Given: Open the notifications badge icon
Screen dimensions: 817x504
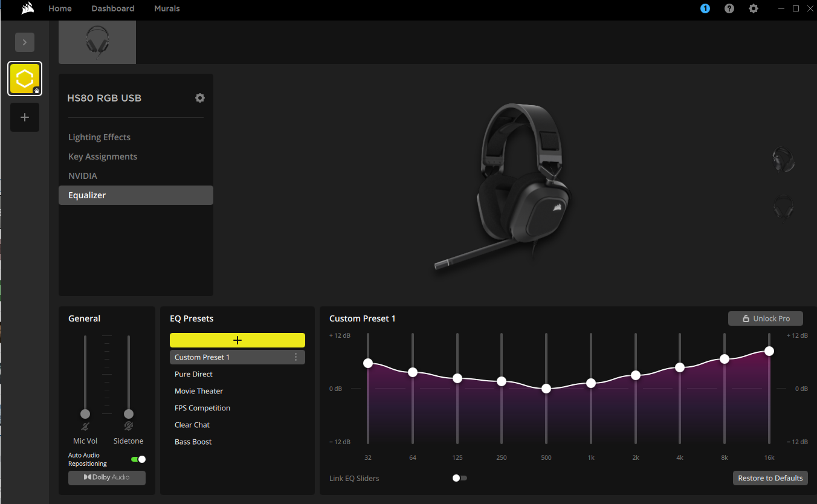Looking at the screenshot, I should coord(705,8).
